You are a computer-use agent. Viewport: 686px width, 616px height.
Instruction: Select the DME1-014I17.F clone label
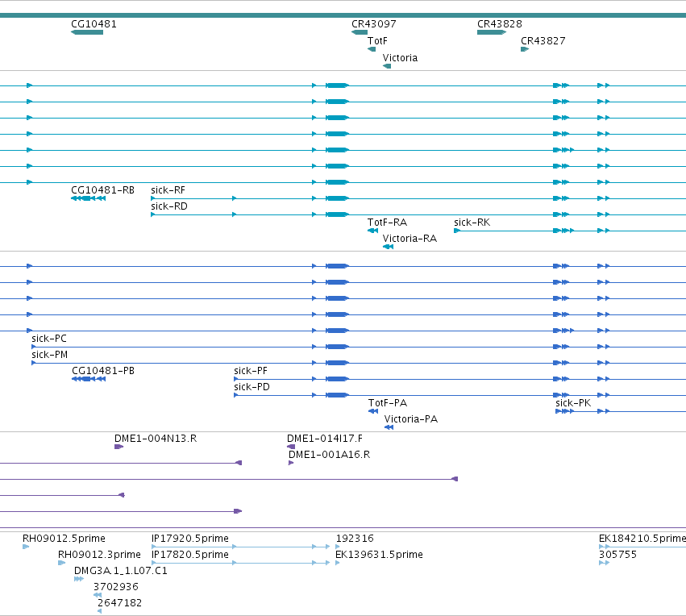point(325,439)
